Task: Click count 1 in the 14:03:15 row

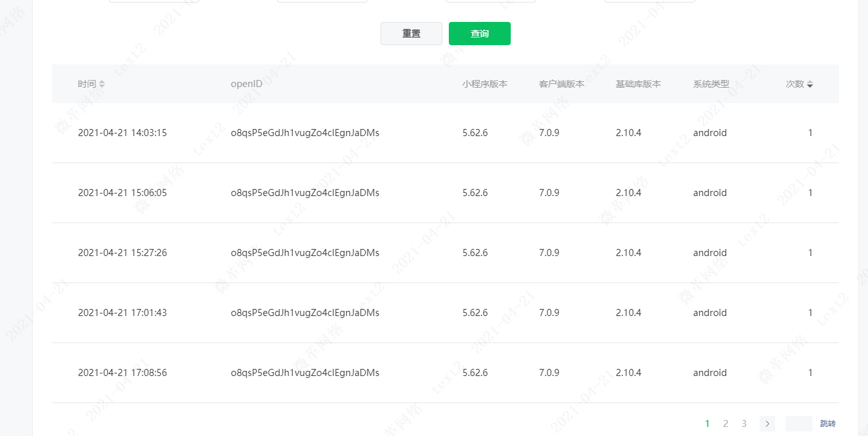Action: [x=811, y=133]
